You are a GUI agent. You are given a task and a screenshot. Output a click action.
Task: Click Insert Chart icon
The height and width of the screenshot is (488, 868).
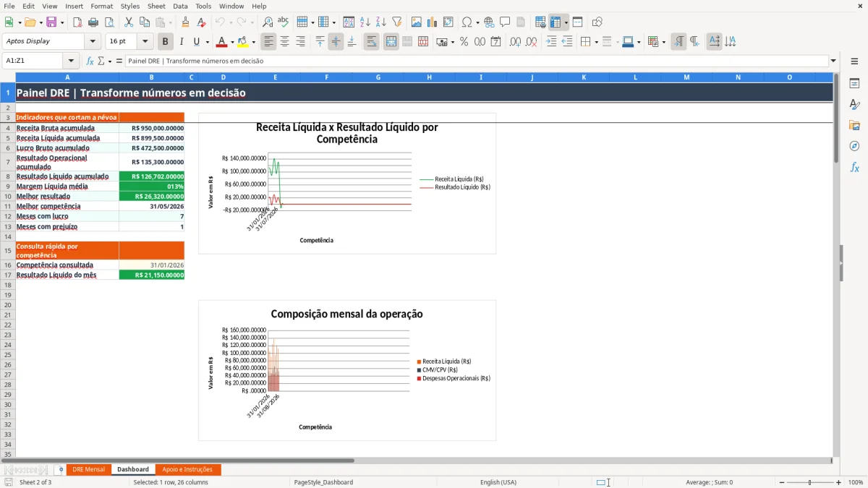pos(433,22)
